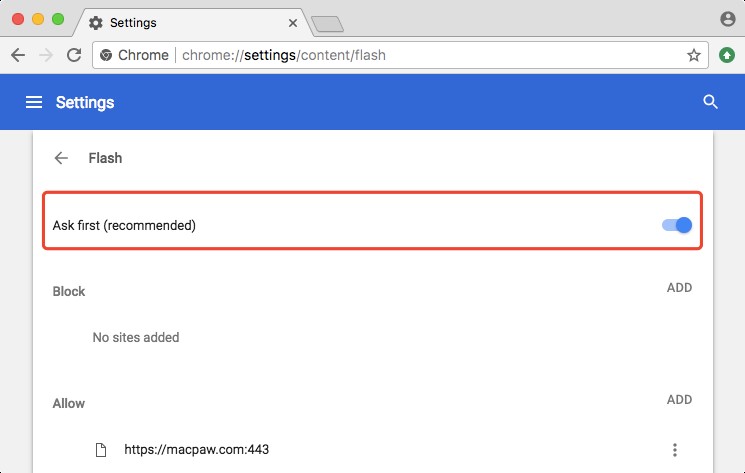
Task: Close the Settings tab
Action: click(x=293, y=22)
